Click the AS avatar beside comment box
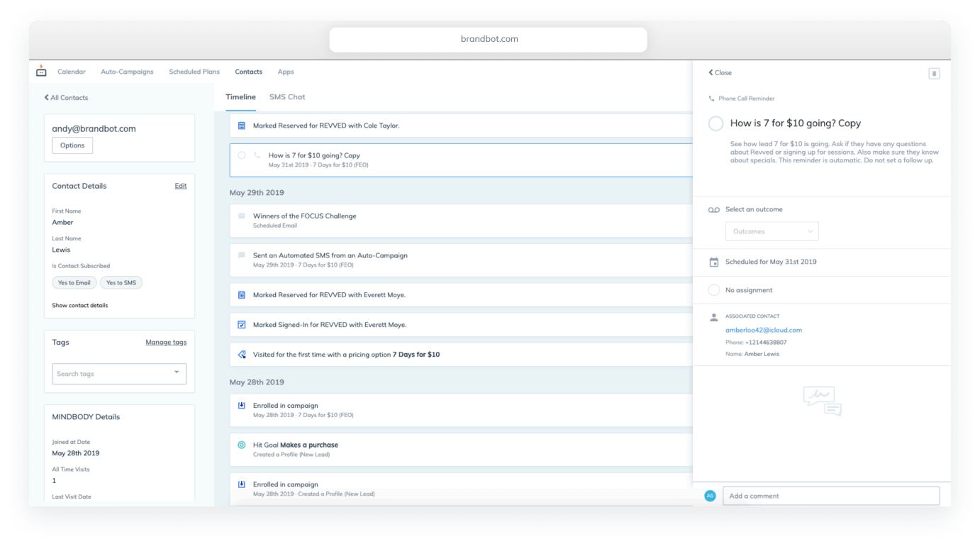The image size is (980, 544). [x=710, y=496]
